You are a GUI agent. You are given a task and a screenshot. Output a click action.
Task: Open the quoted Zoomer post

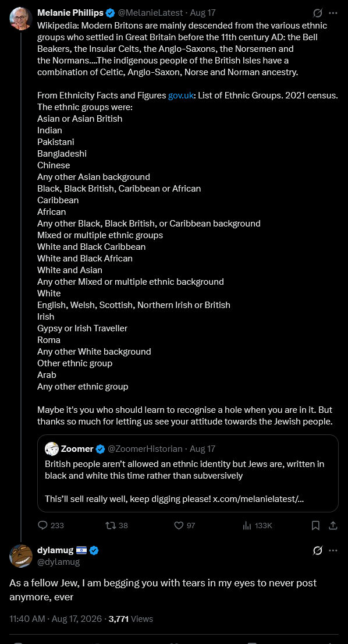(188, 473)
